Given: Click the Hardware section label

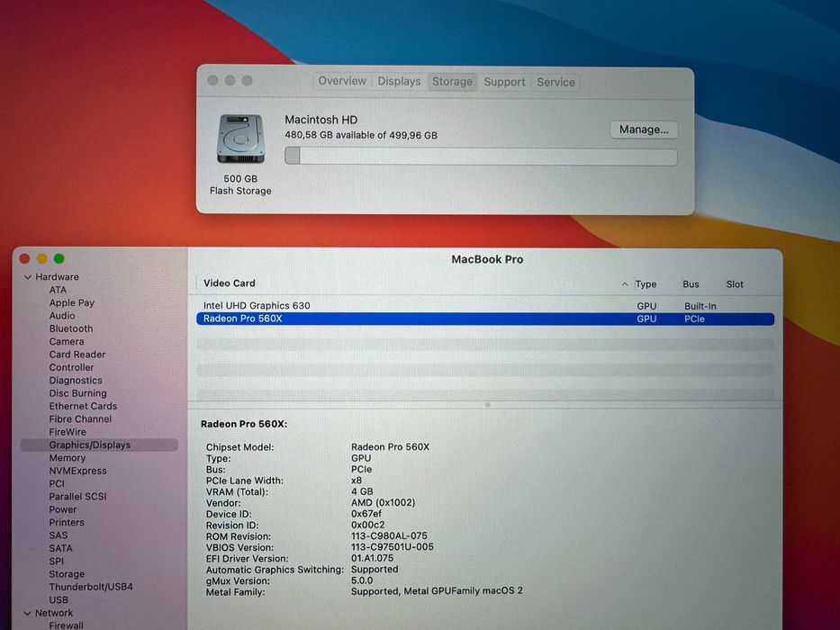Looking at the screenshot, I should coord(57,277).
